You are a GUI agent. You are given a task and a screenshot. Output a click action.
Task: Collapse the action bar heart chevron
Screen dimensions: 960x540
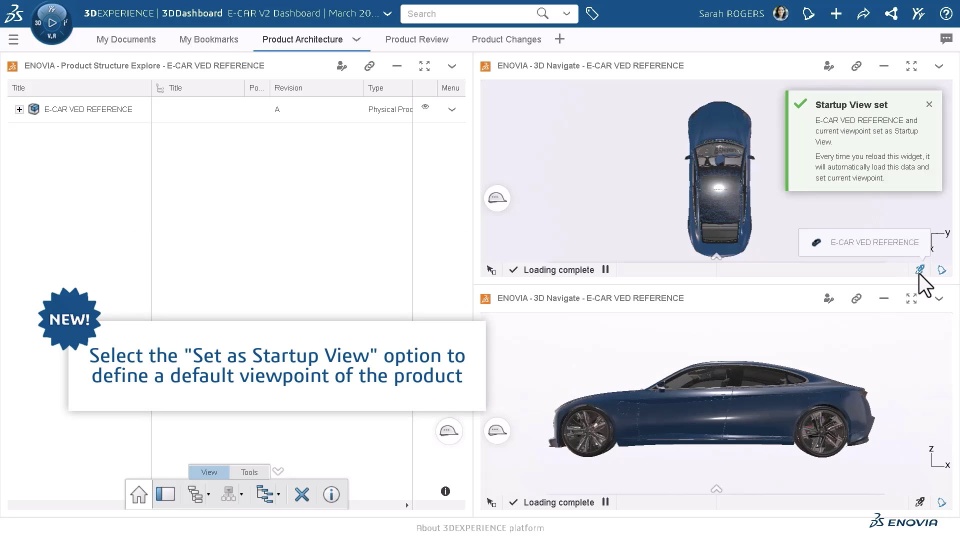click(278, 471)
